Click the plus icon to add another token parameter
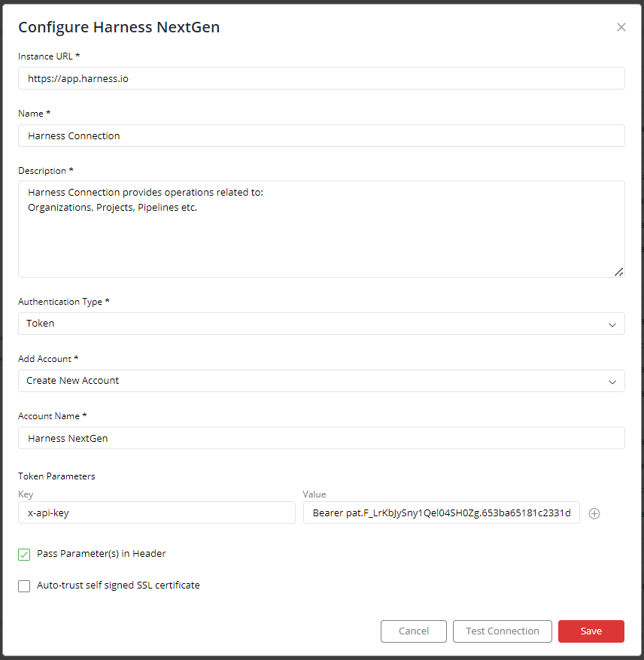The height and width of the screenshot is (660, 644). pyautogui.click(x=594, y=512)
